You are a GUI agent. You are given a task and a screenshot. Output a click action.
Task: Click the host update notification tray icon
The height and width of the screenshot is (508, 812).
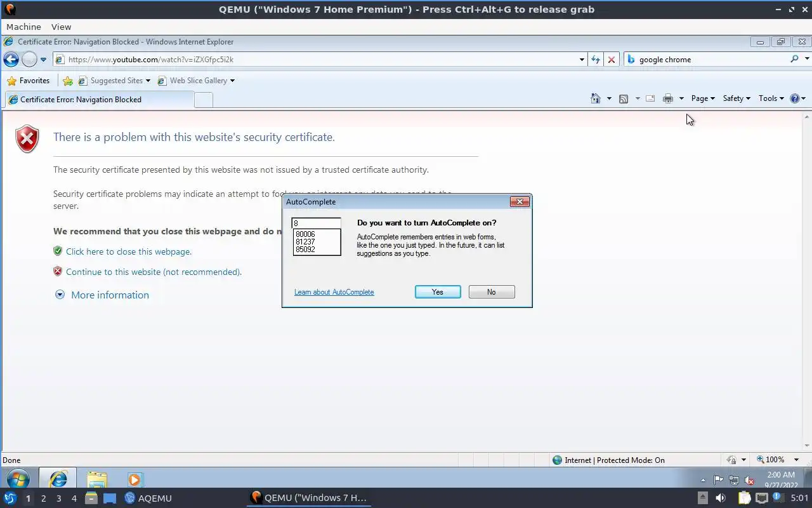point(777,498)
